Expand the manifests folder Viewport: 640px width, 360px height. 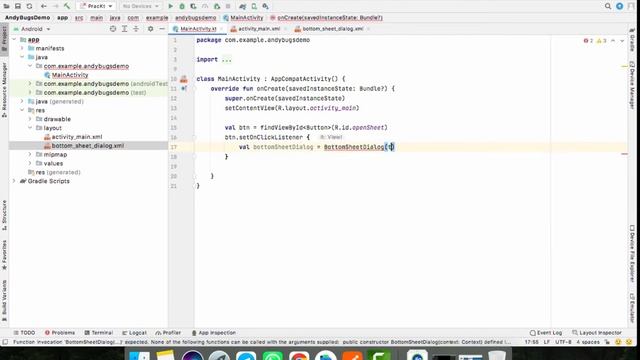click(22, 48)
